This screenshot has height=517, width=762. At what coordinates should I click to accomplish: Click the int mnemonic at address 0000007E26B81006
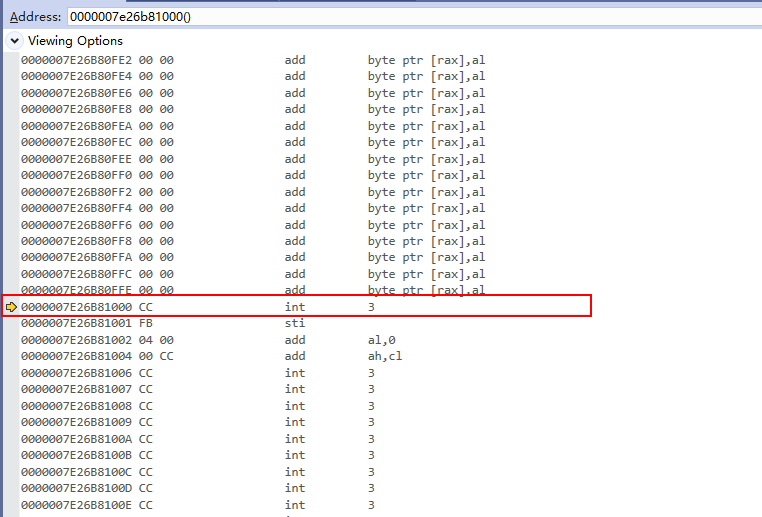(294, 373)
